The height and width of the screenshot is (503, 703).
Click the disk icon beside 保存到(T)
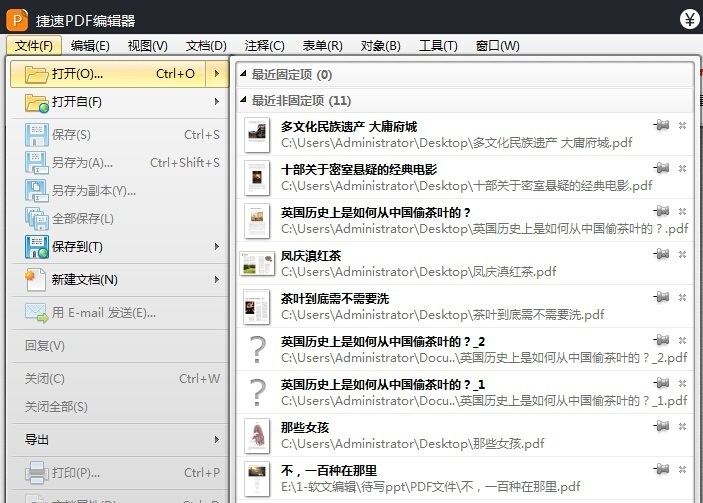37,247
